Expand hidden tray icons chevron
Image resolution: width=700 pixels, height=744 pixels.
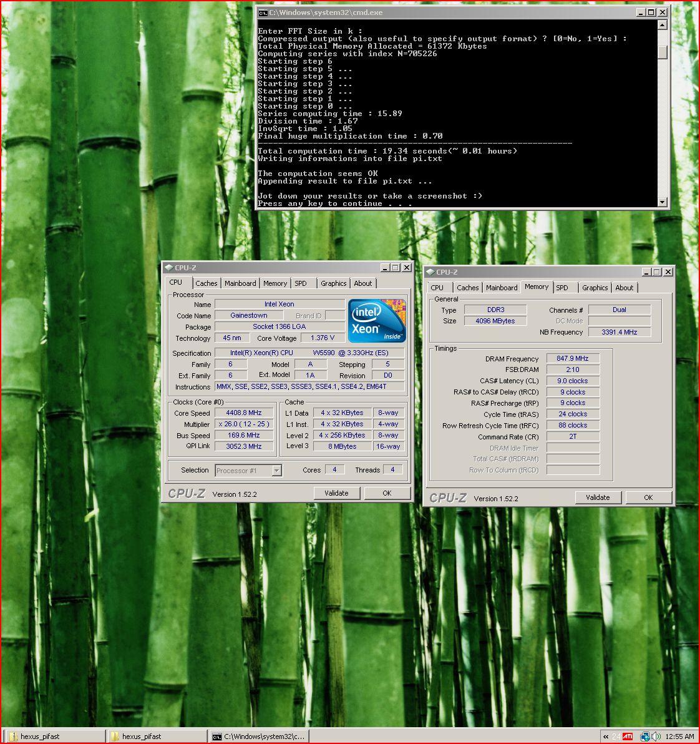pos(606,737)
